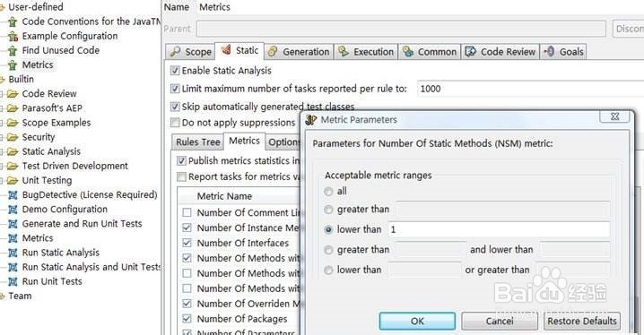644x335 pixels.
Task: Click the Static Analysis folder icon
Action: [x=13, y=151]
